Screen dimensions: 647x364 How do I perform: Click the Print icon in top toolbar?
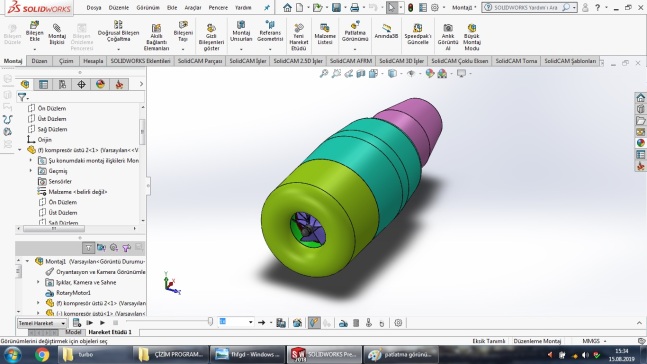[354, 7]
